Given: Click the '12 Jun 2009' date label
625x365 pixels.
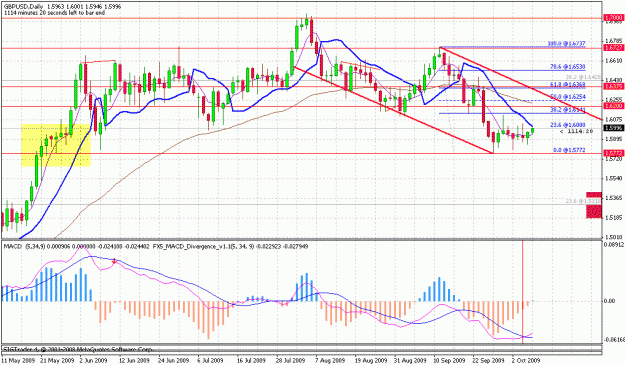Looking at the screenshot, I should coord(134,360).
